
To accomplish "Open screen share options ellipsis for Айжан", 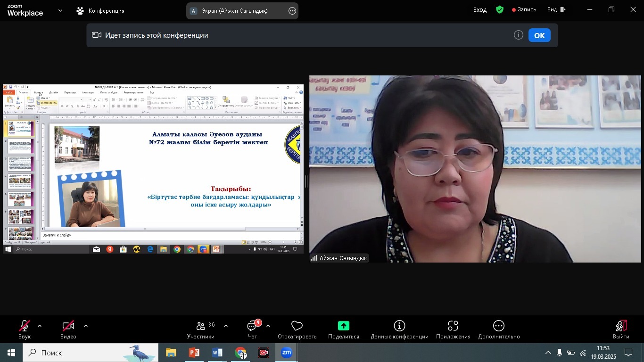I will click(x=292, y=11).
